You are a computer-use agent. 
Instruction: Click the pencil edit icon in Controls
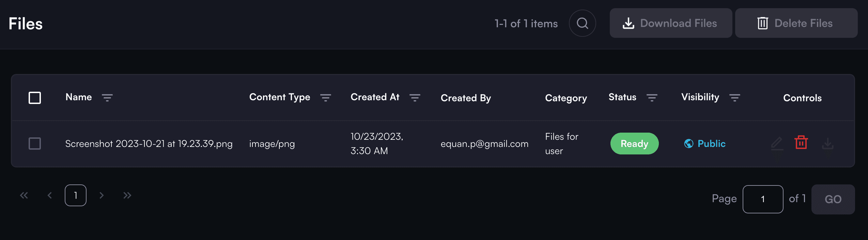[777, 144]
